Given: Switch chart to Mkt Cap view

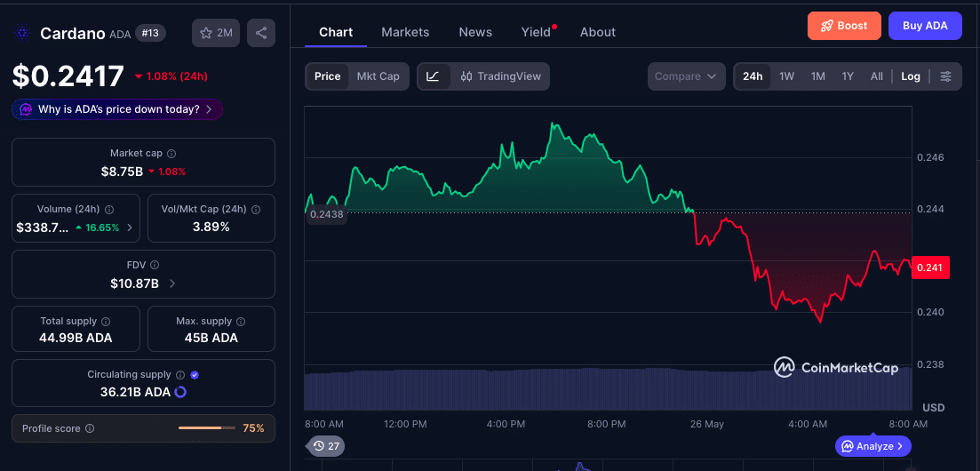Looking at the screenshot, I should point(378,76).
